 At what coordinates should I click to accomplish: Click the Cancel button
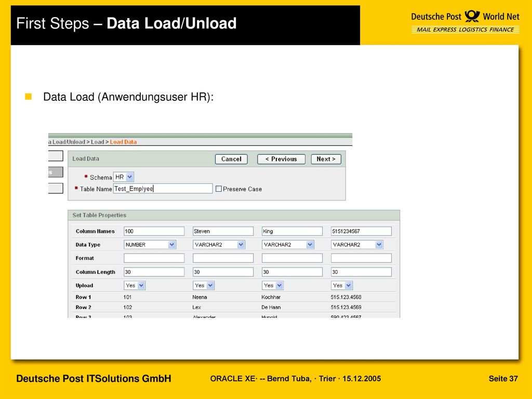pyautogui.click(x=231, y=159)
